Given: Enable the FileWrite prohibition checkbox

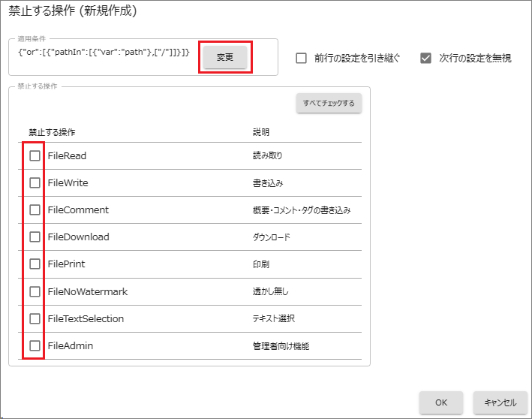Looking at the screenshot, I should pos(35,182).
